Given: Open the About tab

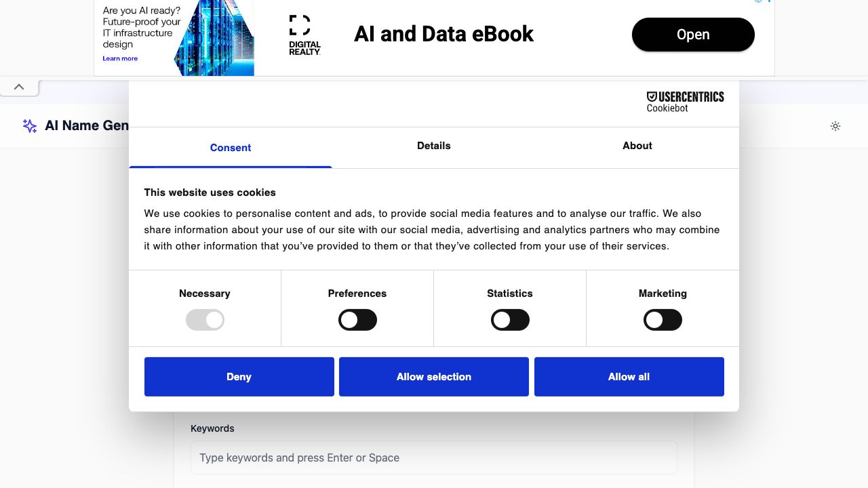Looking at the screenshot, I should (637, 146).
